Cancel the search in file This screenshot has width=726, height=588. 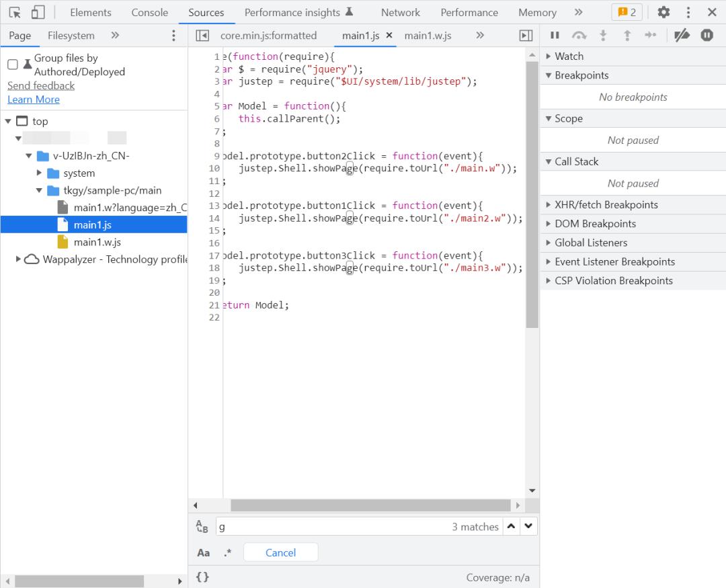280,552
